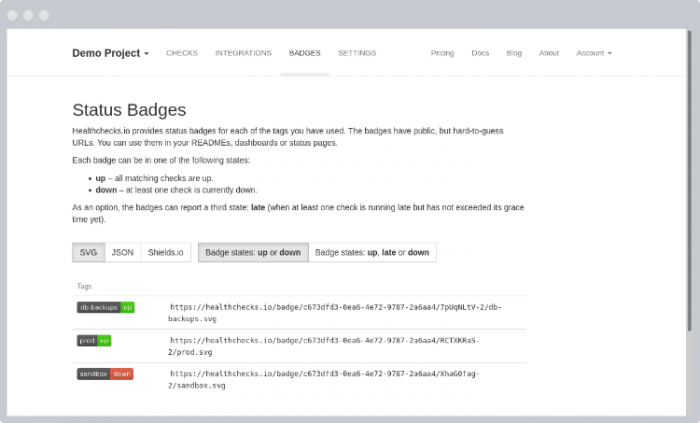Click the About link
Screen dimensions: 700x423
pos(549,53)
